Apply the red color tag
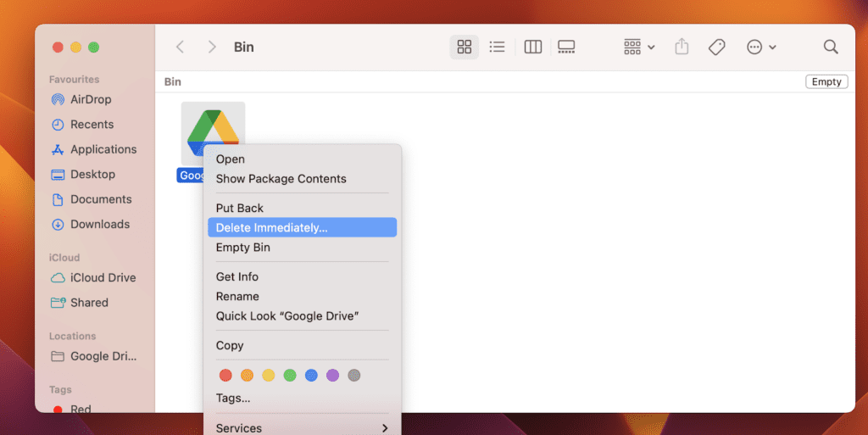868x435 pixels. pyautogui.click(x=225, y=375)
